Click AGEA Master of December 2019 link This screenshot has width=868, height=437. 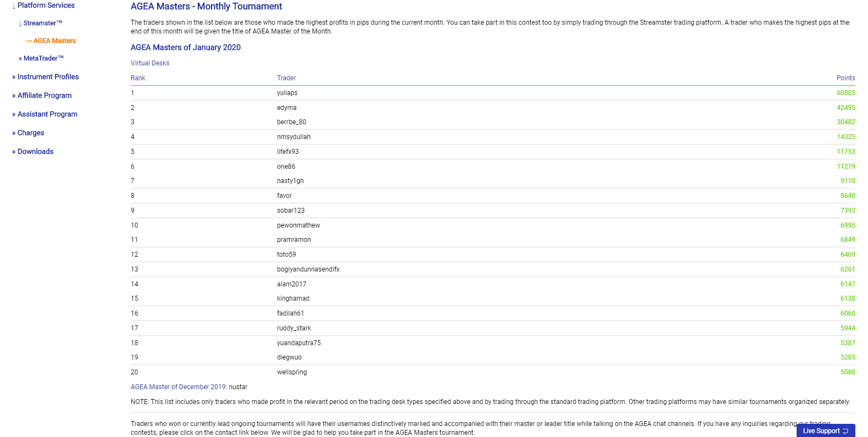[x=179, y=387]
